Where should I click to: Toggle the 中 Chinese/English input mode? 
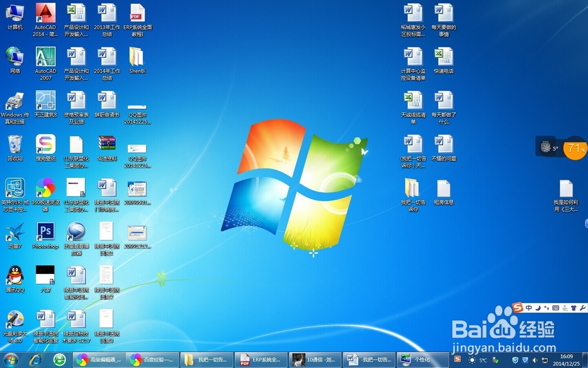(x=529, y=308)
